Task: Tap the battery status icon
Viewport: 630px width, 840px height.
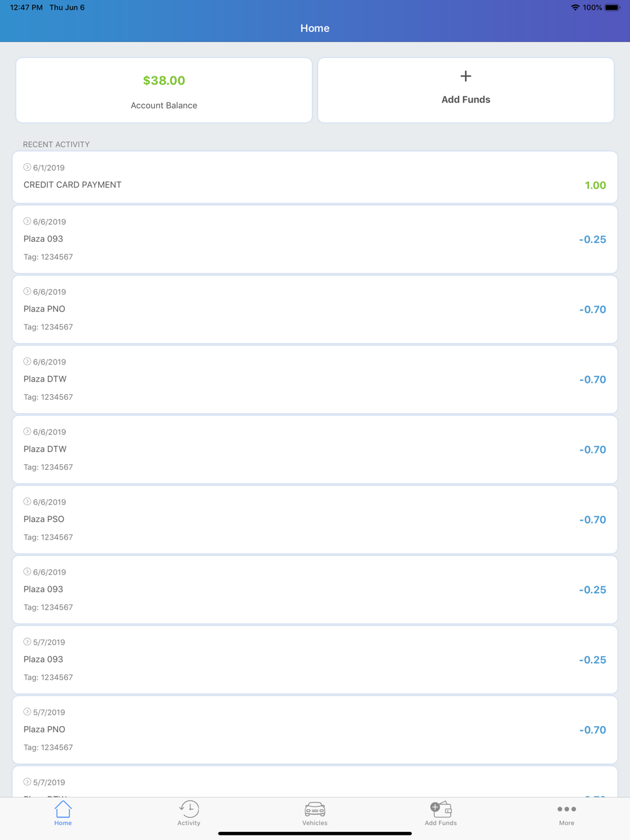Action: coord(612,8)
